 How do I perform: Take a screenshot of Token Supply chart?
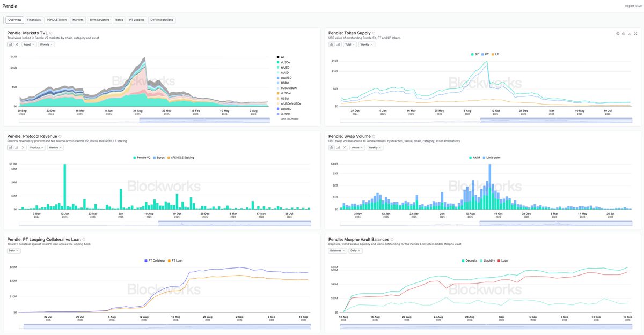(x=624, y=34)
